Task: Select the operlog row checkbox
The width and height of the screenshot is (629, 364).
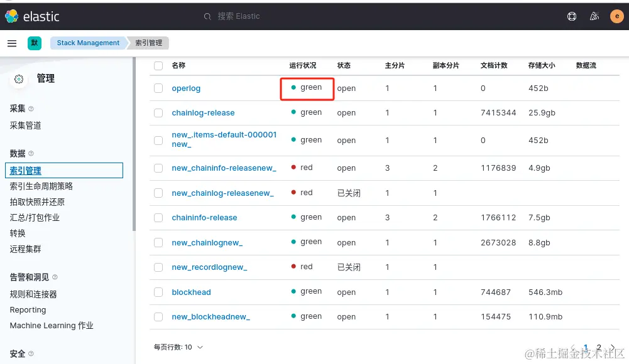Action: click(158, 88)
